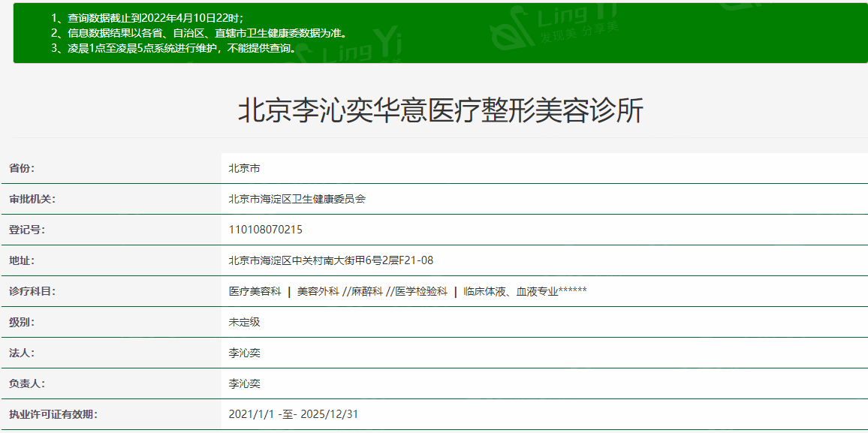Viewport: 868px width, 433px height.
Task: Click the province value 北京市
Action: [244, 168]
